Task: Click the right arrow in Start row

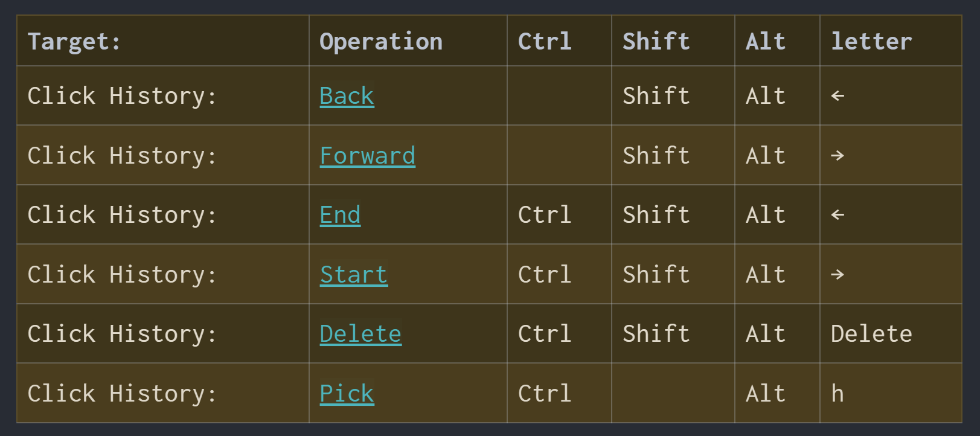Action: (x=837, y=275)
